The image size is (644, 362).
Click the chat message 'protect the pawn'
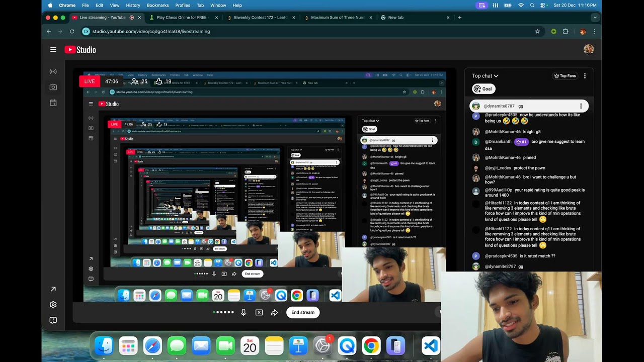[x=530, y=168]
